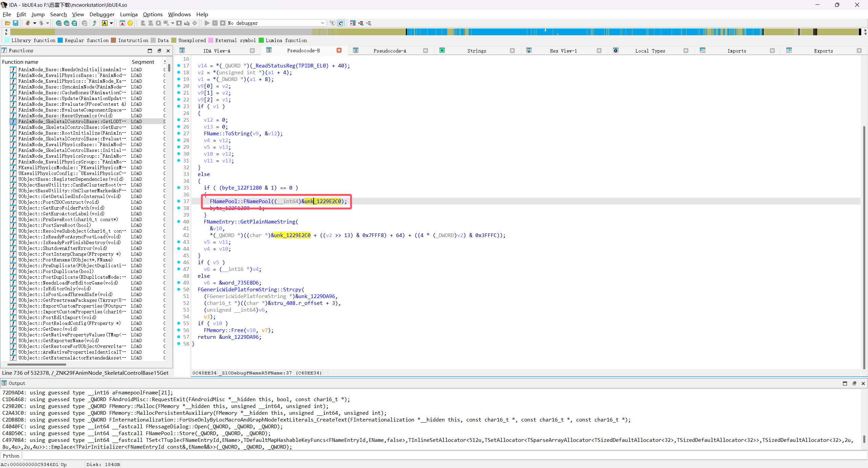868x468 pixels.
Task: Click the green upward jump arrow icon
Action: click(x=95, y=23)
